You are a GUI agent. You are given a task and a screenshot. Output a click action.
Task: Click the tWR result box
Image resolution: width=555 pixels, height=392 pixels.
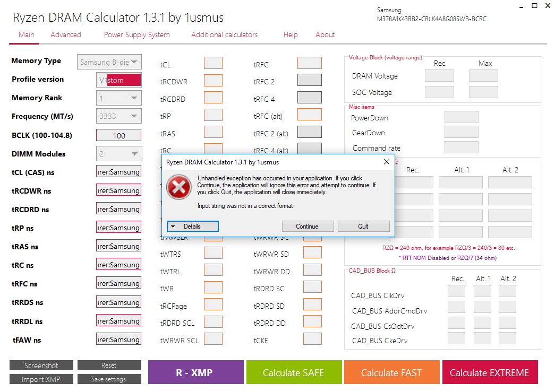(213, 287)
